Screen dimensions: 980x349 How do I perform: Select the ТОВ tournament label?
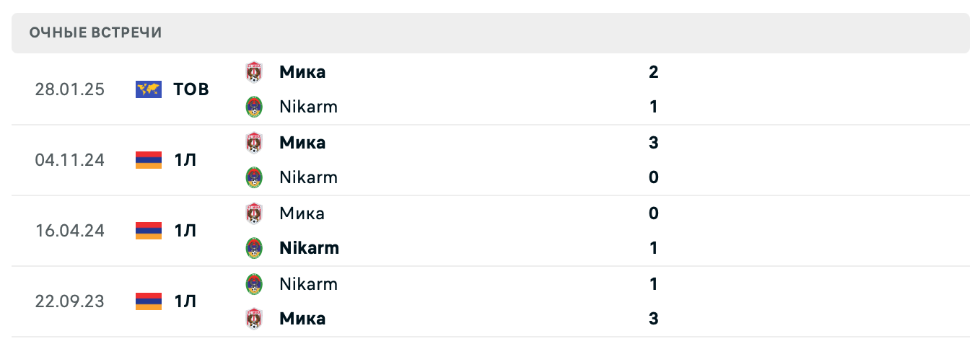coord(191,89)
